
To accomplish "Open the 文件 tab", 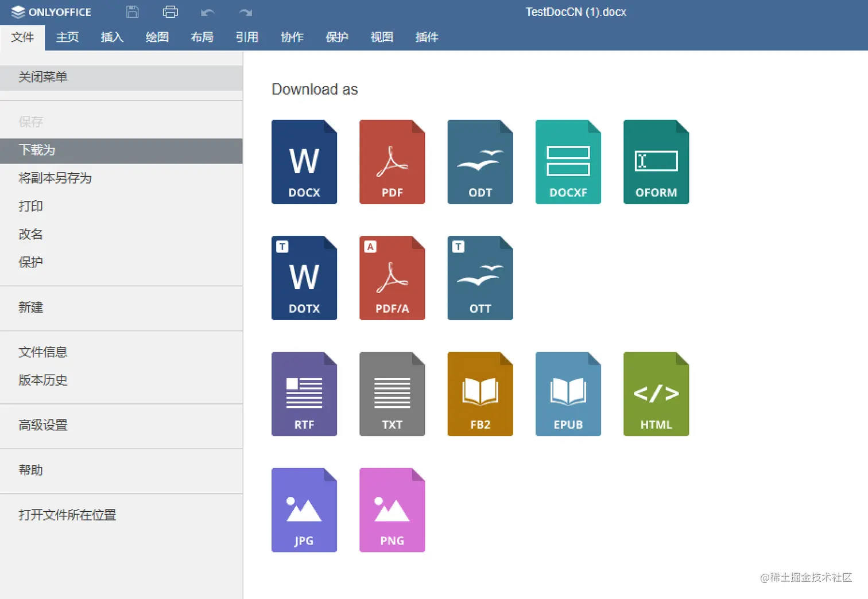I will 22,37.
